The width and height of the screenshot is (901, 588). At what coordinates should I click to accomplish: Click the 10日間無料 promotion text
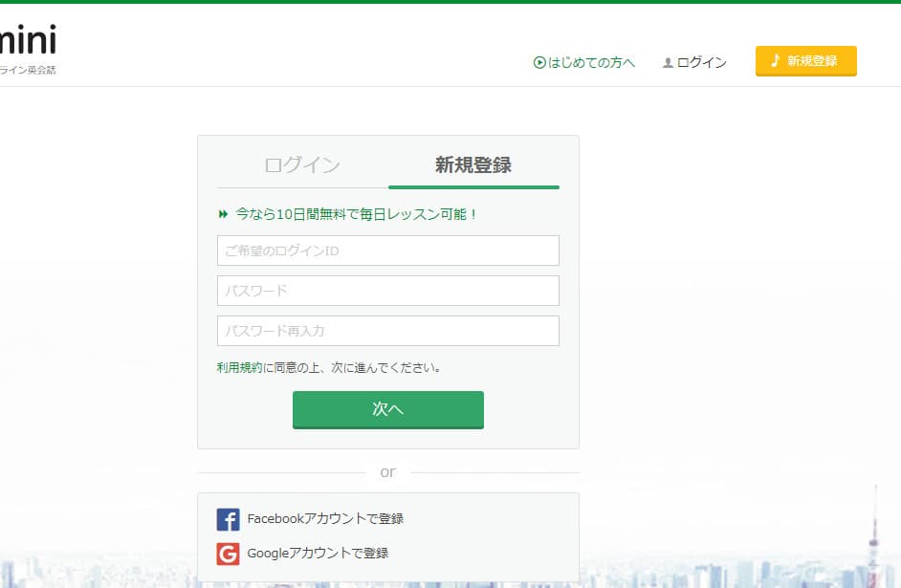[356, 214]
